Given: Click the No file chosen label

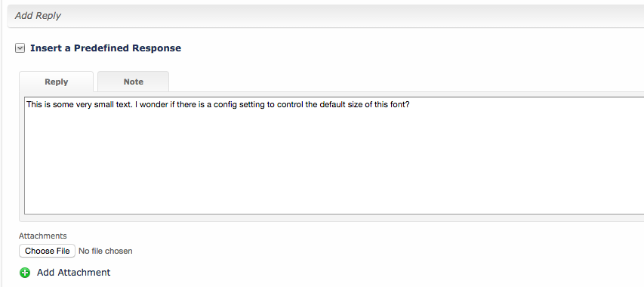Looking at the screenshot, I should pos(106,251).
